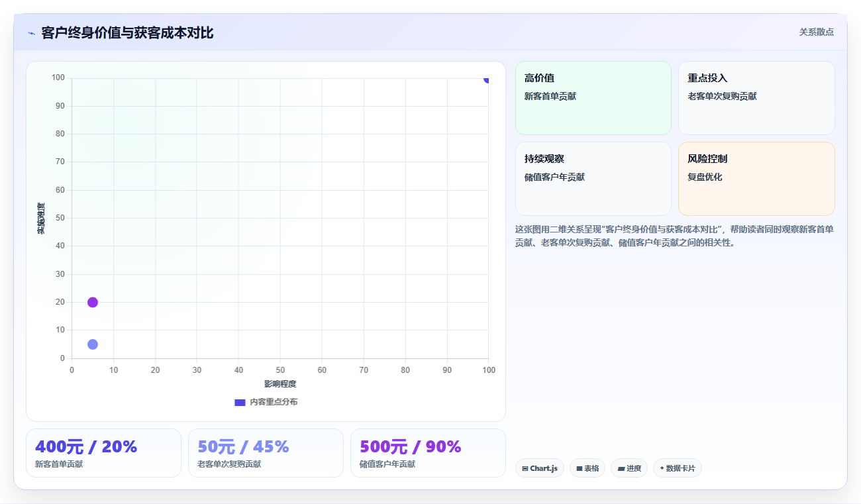The image size is (861, 504).
Task: Click the legend color box for 内容重点分布
Action: [240, 402]
